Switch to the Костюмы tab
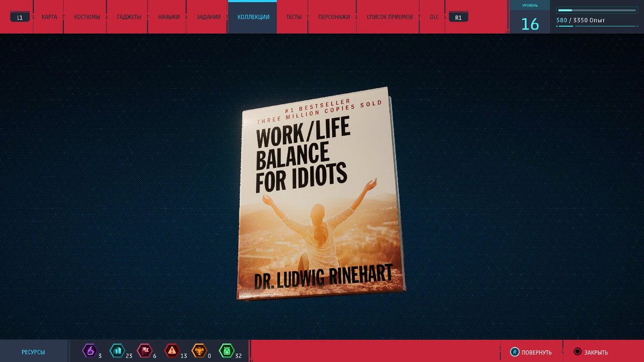Screen dimensions: 644x362 (87, 17)
